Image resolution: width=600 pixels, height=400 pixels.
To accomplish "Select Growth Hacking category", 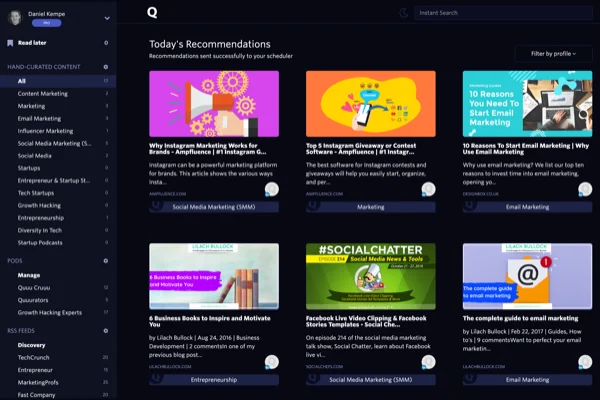I will [58, 206].
